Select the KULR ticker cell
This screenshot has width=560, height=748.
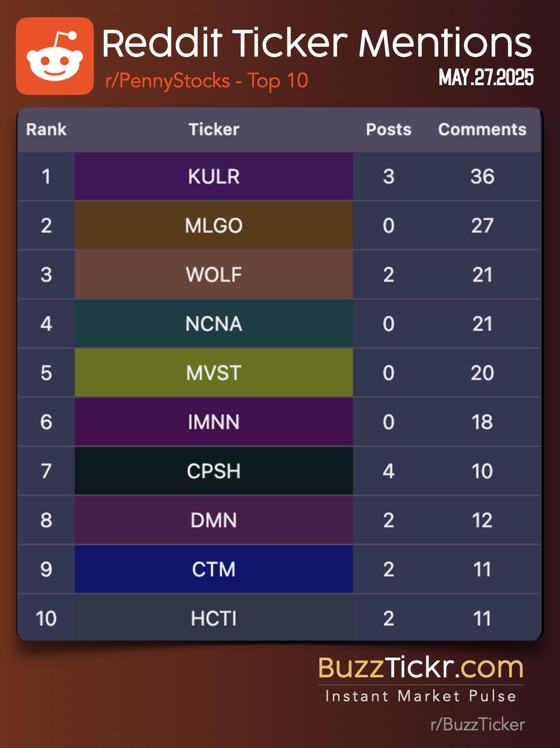click(x=214, y=176)
